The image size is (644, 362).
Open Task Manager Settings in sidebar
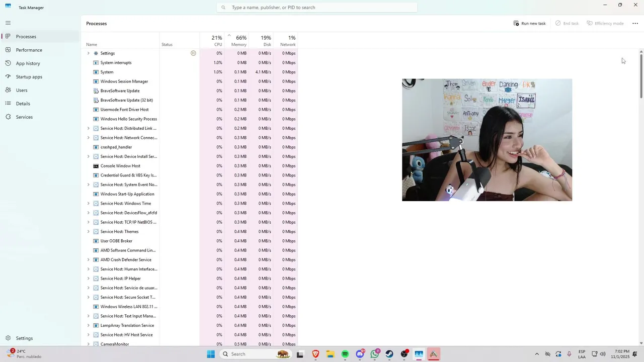pyautogui.click(x=40, y=338)
